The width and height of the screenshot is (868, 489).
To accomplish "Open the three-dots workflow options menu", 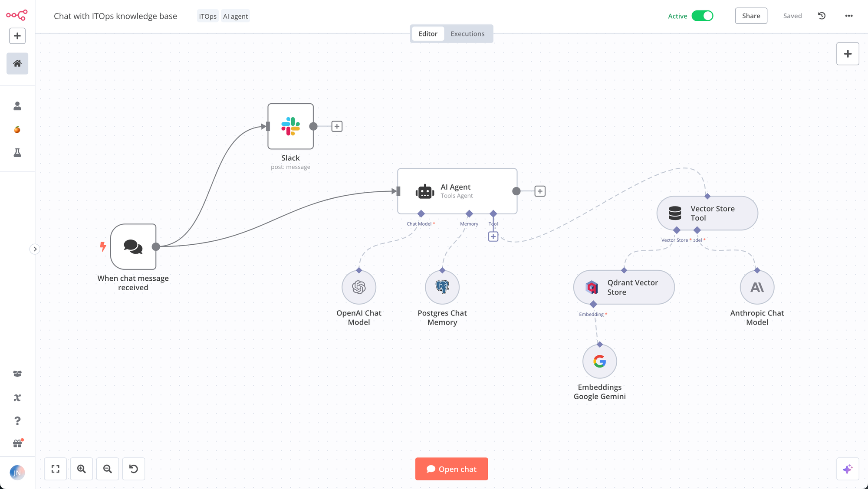I will [x=849, y=16].
